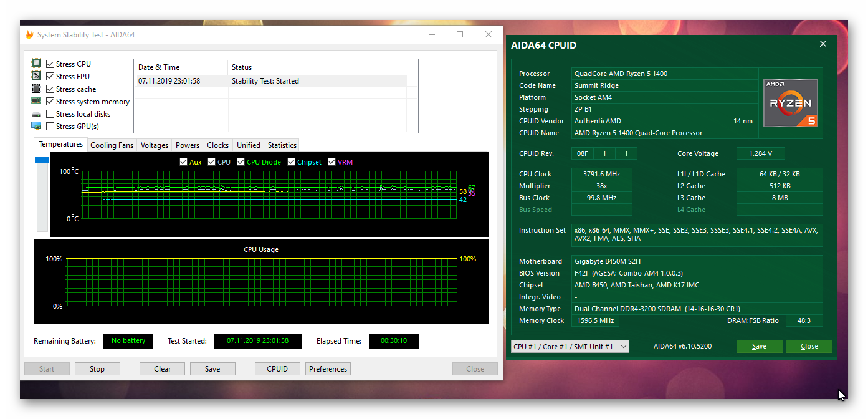Close the AIDA64 CPUID window with X

(x=823, y=44)
